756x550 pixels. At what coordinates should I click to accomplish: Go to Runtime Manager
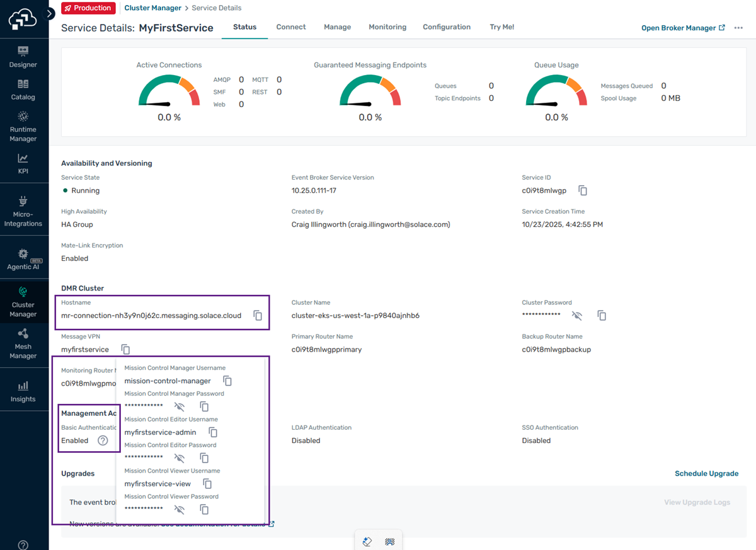coord(23,126)
